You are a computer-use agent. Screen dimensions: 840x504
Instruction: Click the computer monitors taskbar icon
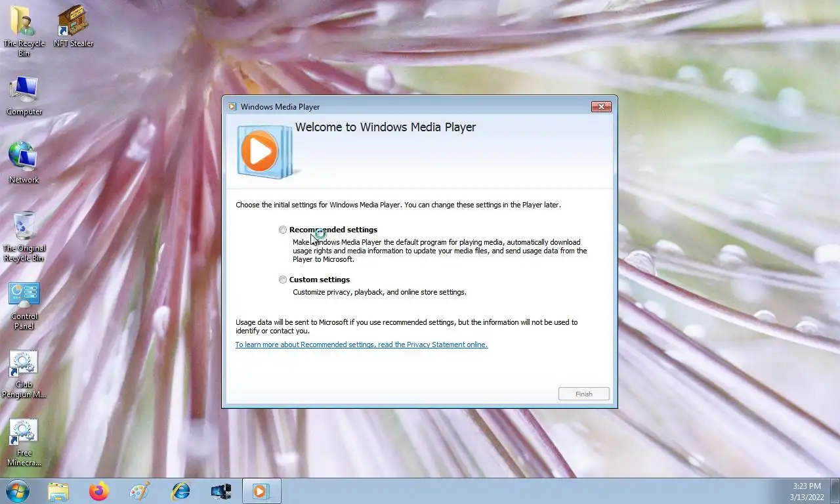[221, 491]
